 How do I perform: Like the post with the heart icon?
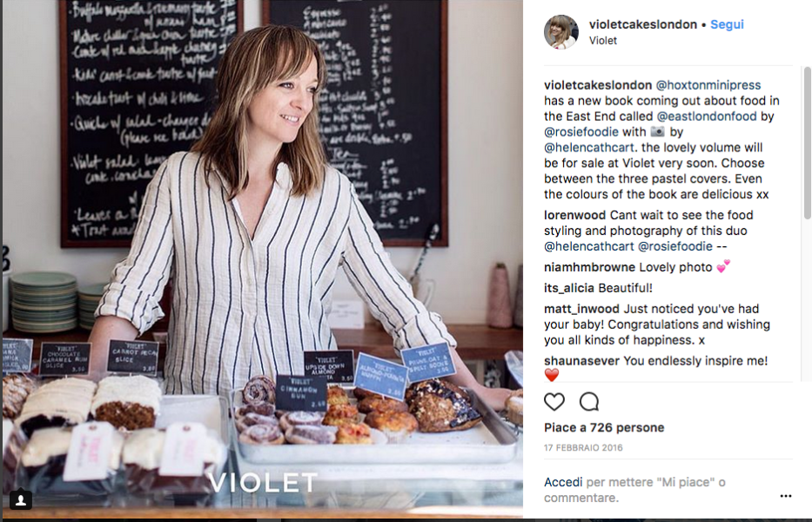tap(554, 402)
